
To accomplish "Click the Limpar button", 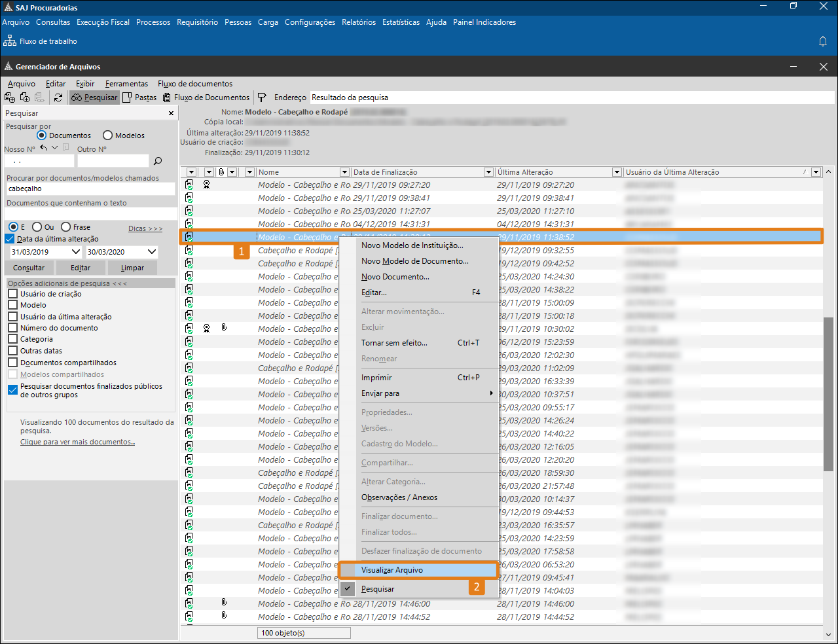I will (132, 268).
